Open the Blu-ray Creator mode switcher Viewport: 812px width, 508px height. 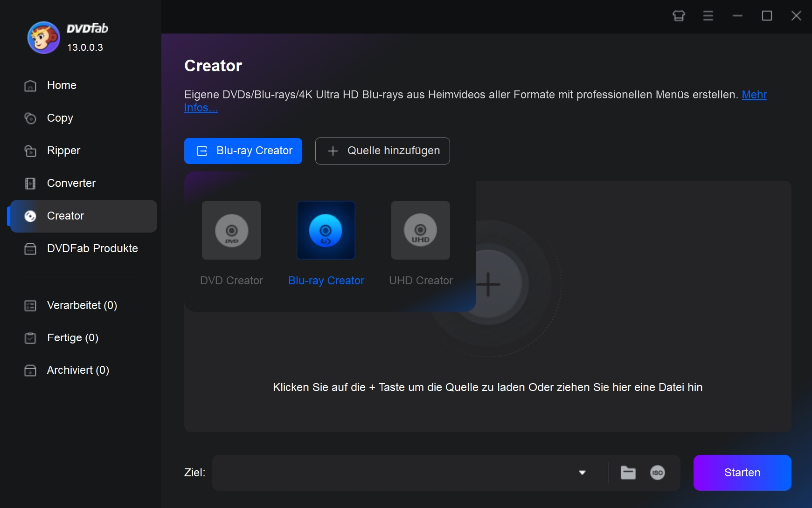[x=243, y=151]
